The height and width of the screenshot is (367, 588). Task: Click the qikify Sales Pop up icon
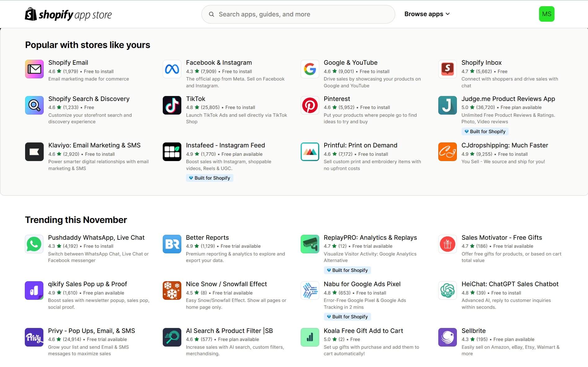click(x=34, y=291)
